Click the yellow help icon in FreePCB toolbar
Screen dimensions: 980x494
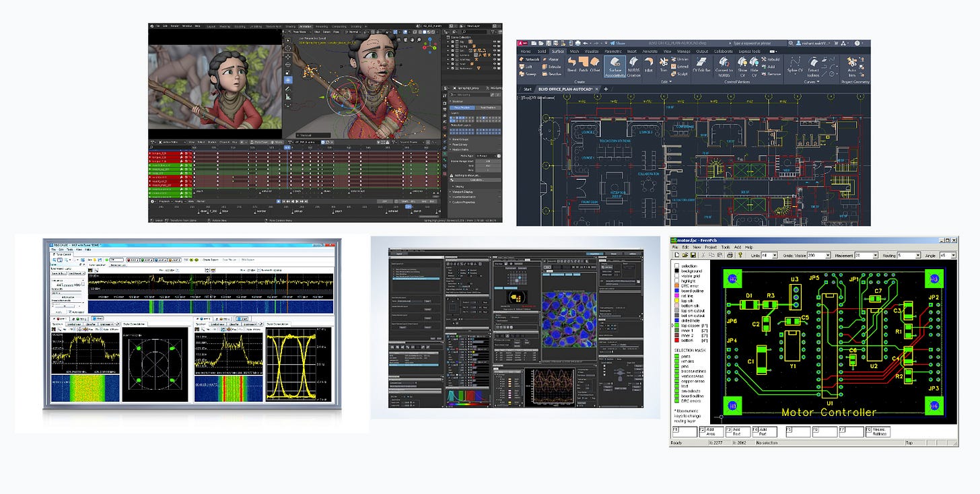coord(739,256)
